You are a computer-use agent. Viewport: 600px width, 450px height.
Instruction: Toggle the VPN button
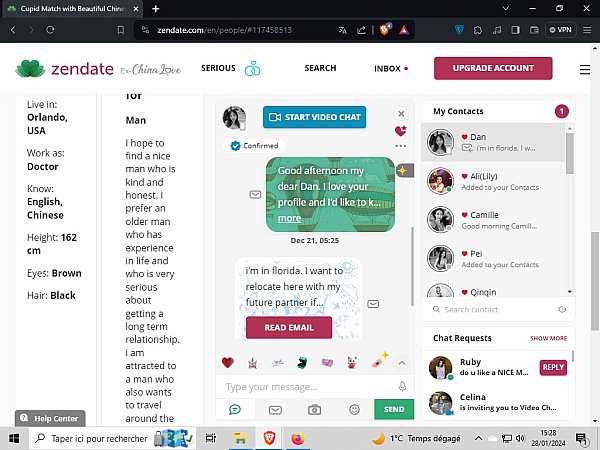click(x=560, y=30)
